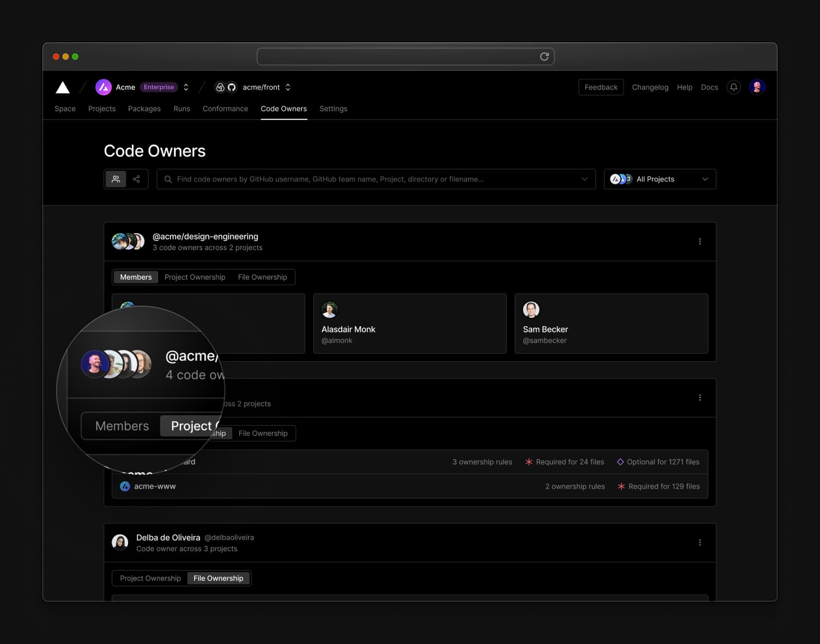Expand the acme/front repository switcher
Viewport: 820px width, 644px height.
288,87
